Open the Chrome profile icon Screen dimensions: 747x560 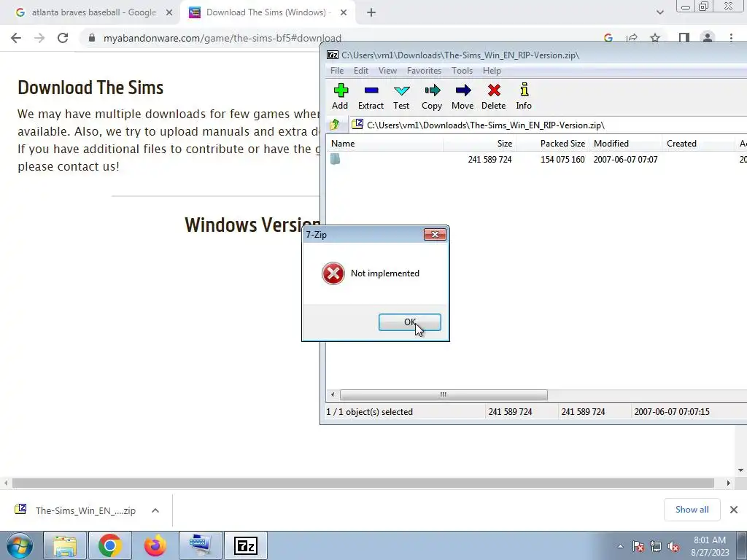[708, 38]
